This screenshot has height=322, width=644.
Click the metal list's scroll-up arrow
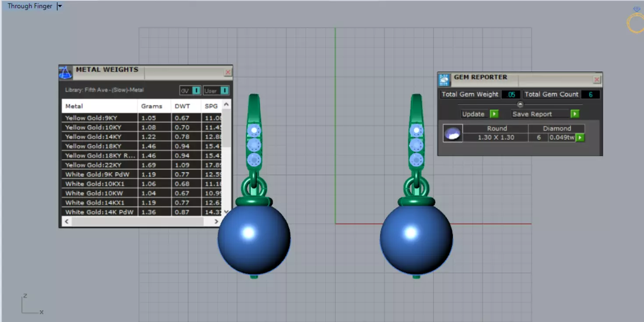226,105
